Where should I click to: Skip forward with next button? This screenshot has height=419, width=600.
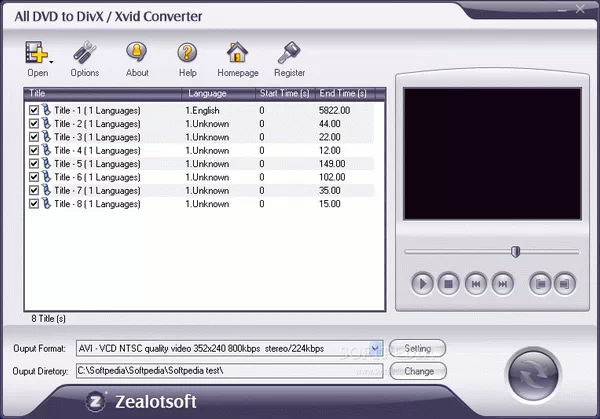pyautogui.click(x=502, y=284)
